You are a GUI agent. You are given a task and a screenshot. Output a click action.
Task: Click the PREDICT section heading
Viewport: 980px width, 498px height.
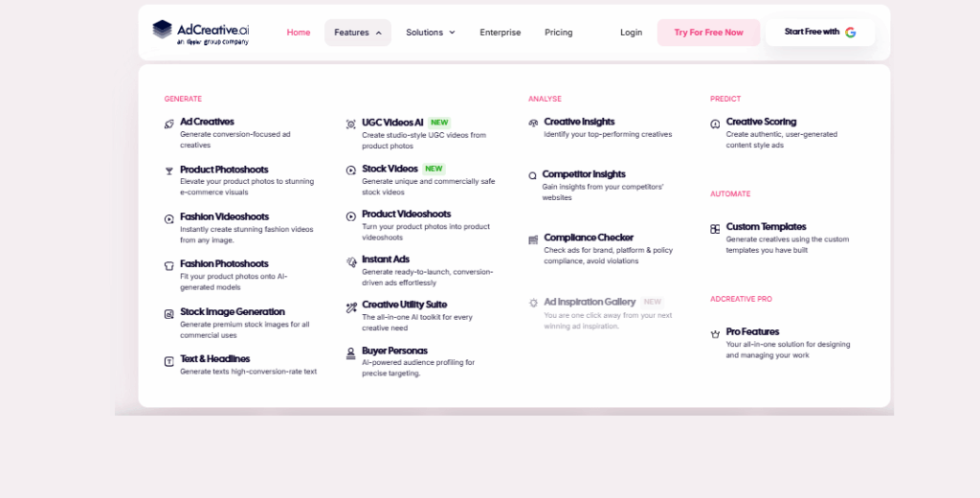click(x=725, y=99)
